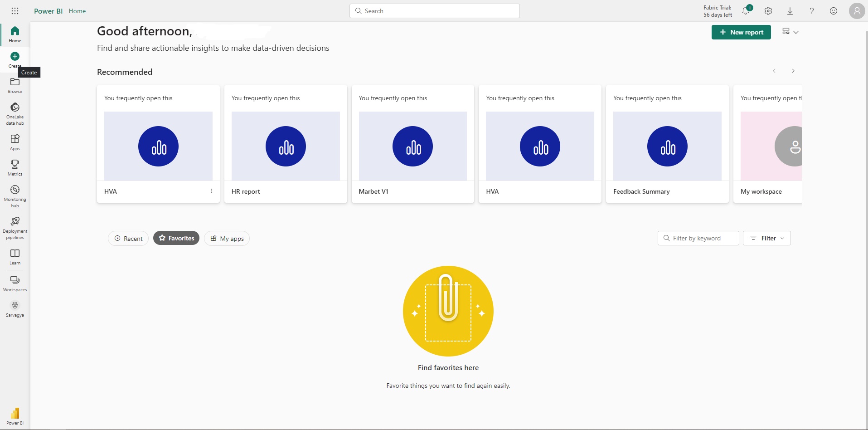The image size is (868, 430).
Task: Go to Deployment pipelines
Action: 15,227
